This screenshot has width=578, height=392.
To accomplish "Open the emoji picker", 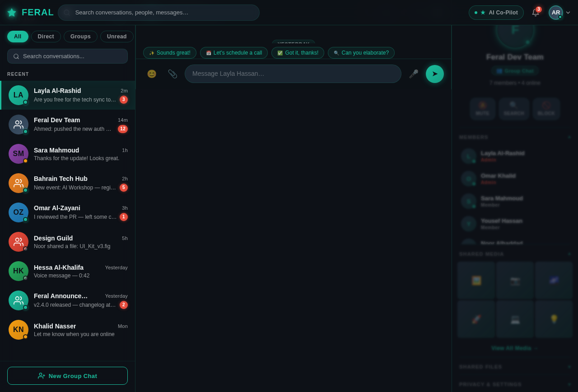I will pyautogui.click(x=152, y=74).
